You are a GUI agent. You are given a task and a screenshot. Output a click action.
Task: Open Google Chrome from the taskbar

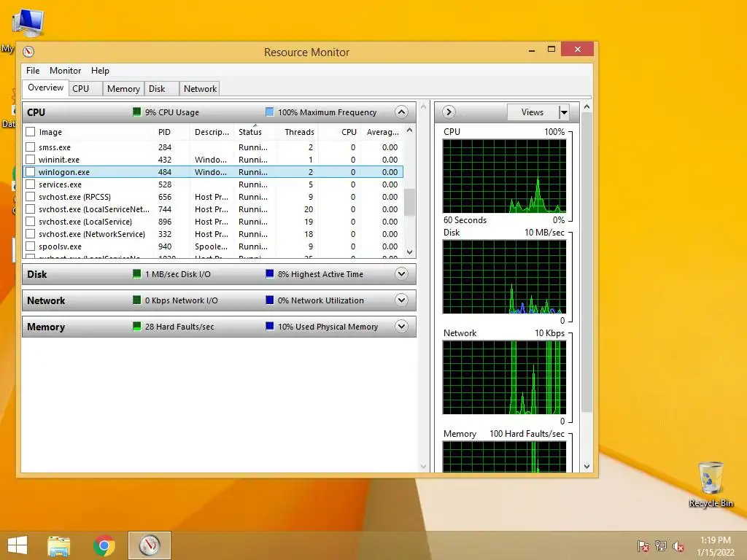(x=104, y=545)
